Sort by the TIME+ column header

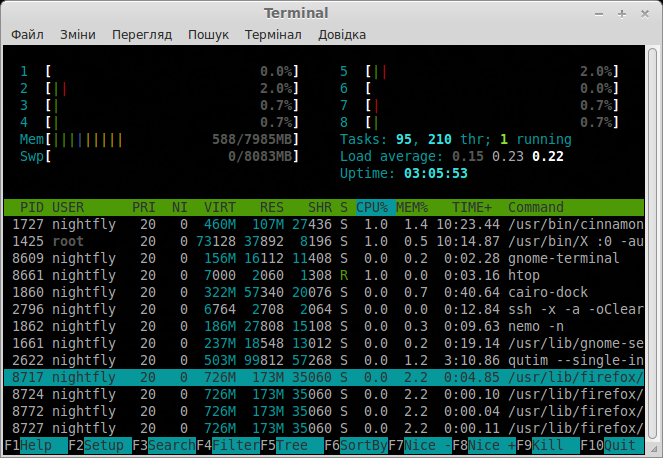click(x=472, y=207)
